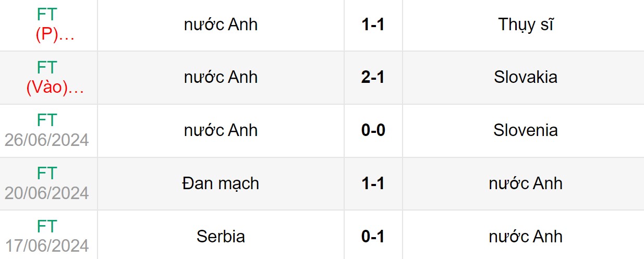
Task: Open the Serbia team name
Action: pyautogui.click(x=221, y=237)
